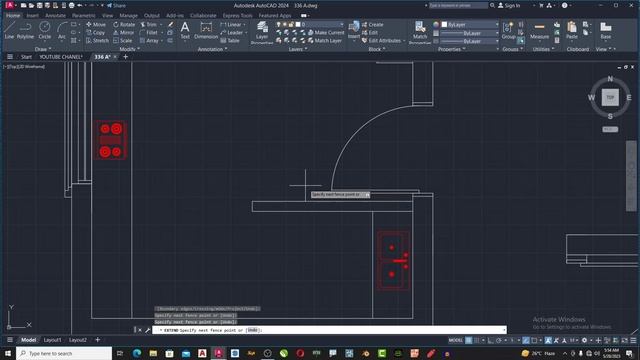Screen dimensions: 640x360
Task: Click the Base view tool
Action: pos(606,30)
